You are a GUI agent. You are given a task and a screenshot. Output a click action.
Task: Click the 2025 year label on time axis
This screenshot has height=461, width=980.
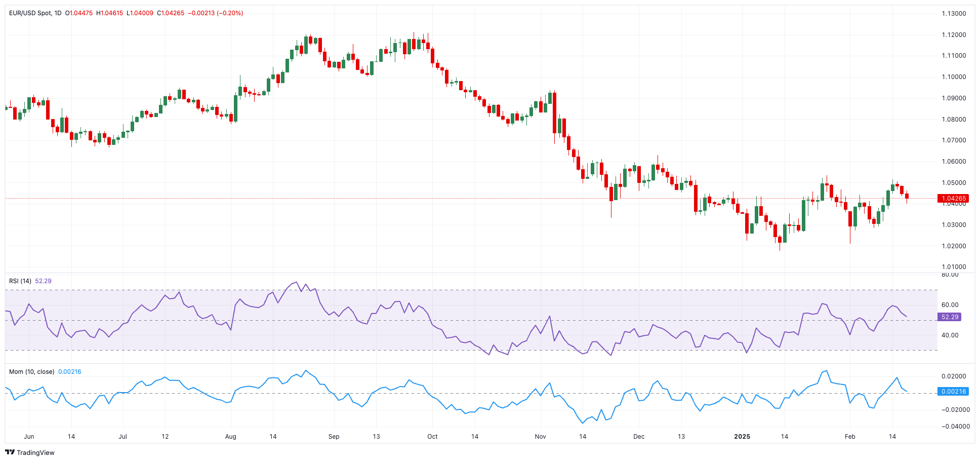[x=742, y=437]
